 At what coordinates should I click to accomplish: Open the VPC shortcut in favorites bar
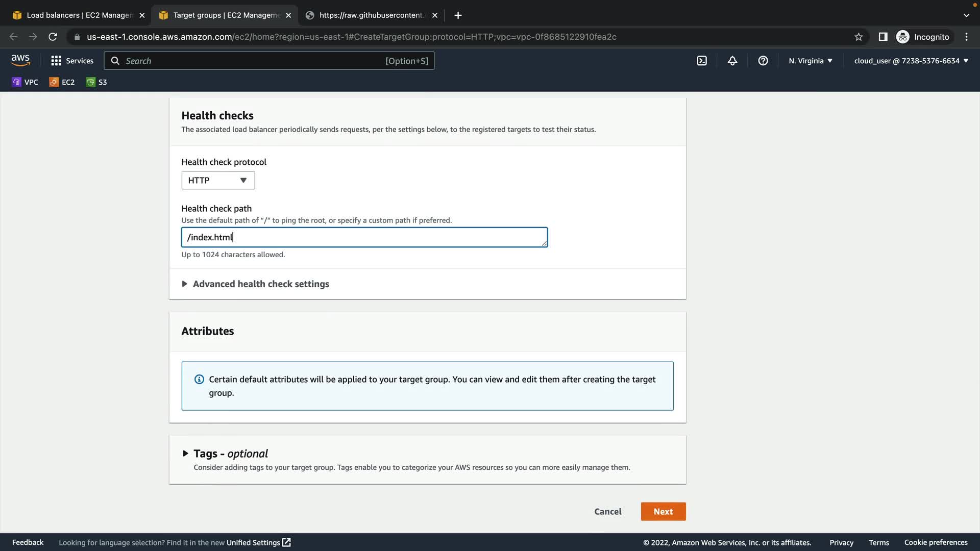(25, 82)
